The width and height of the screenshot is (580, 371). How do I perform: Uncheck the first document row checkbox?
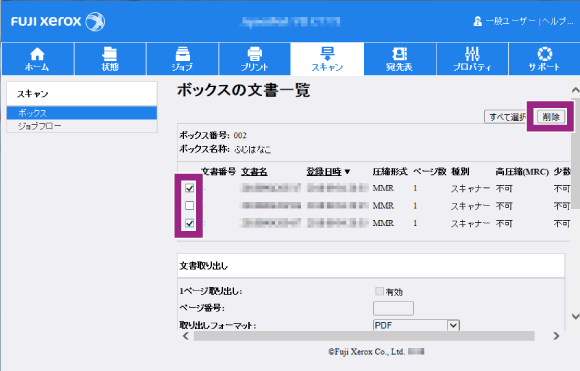tap(189, 188)
